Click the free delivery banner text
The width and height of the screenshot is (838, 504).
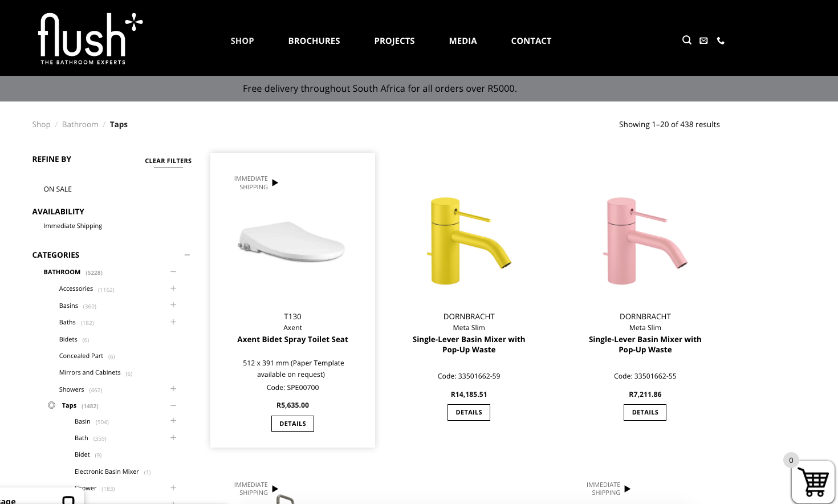coord(380,88)
